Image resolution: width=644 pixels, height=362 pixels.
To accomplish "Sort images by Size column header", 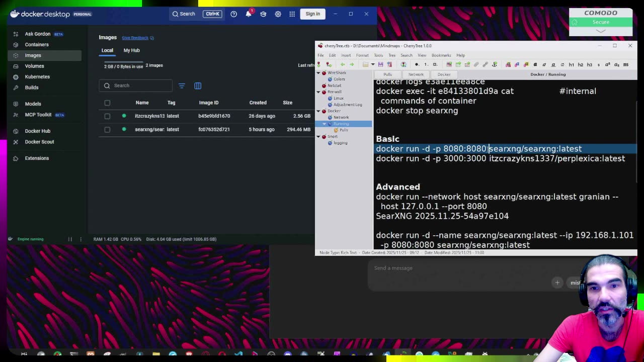I will pos(287,103).
